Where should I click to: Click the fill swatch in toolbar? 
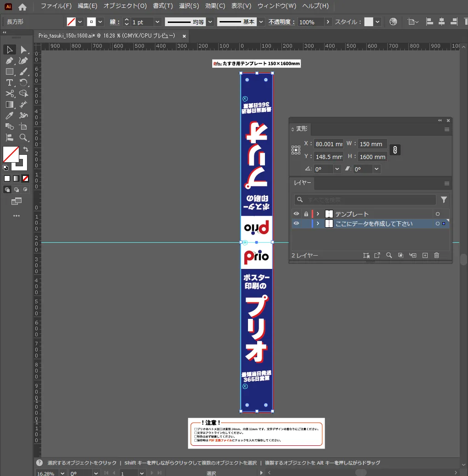point(11,154)
